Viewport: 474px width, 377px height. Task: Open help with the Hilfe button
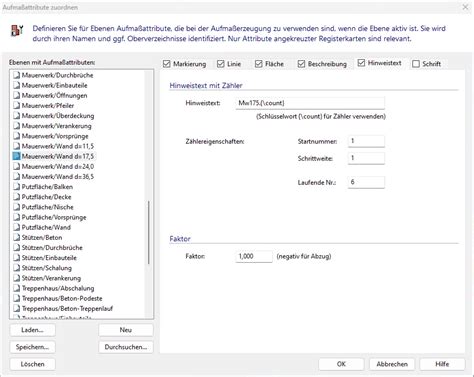pyautogui.click(x=442, y=364)
